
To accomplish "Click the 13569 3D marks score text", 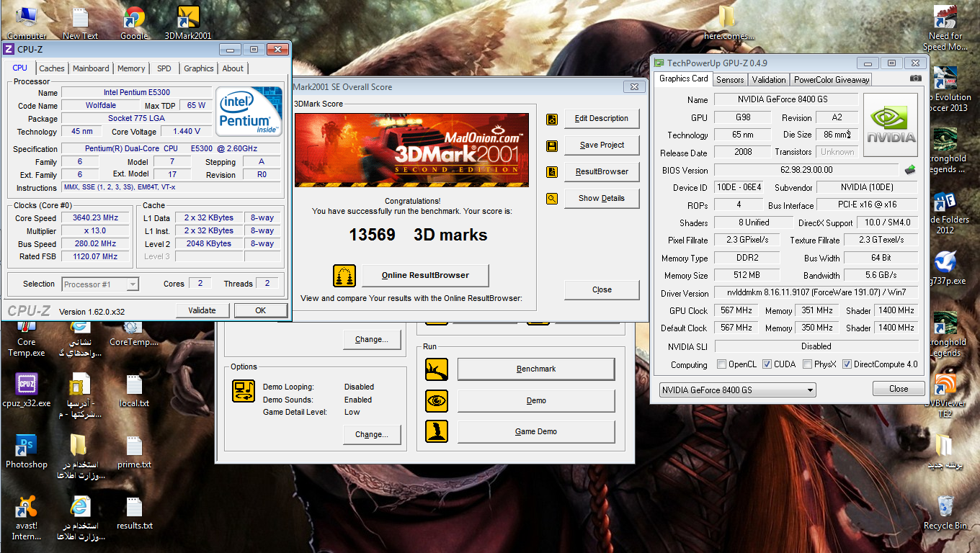I will coord(418,235).
